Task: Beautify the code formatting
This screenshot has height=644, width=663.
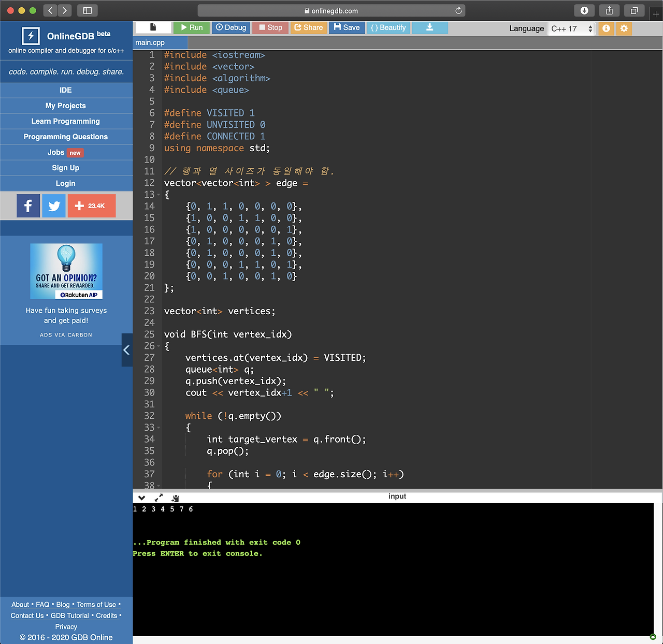Action: (388, 27)
